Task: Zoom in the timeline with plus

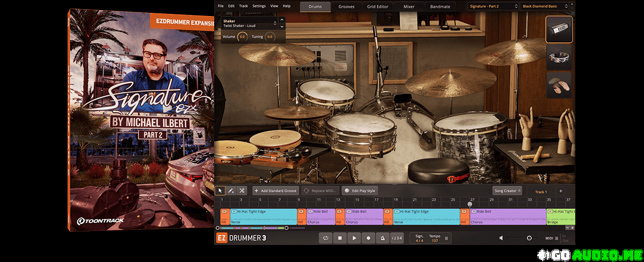Action: [x=572, y=228]
